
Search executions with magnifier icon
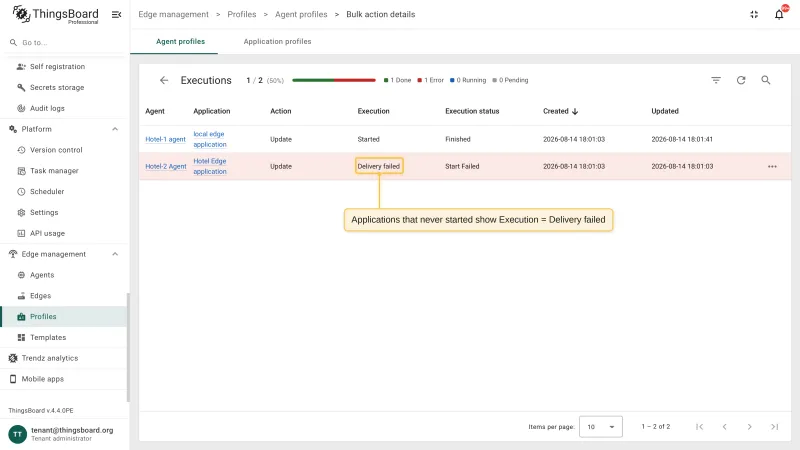coord(766,80)
